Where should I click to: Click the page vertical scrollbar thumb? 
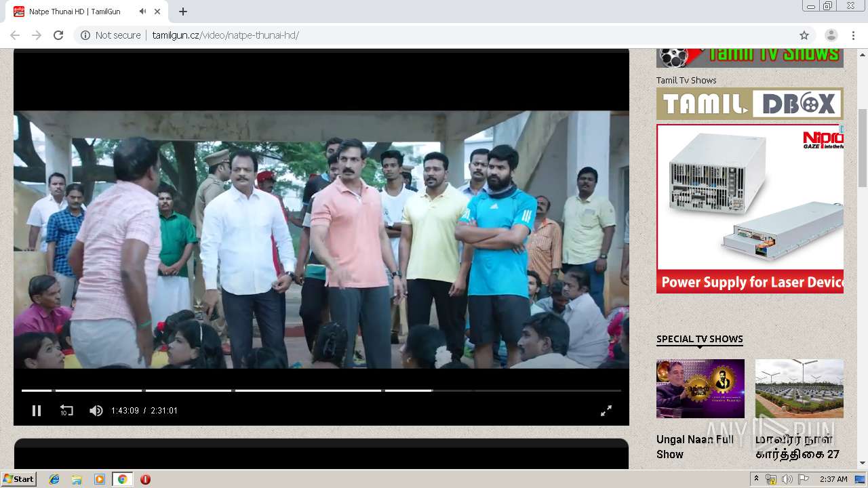(863, 147)
